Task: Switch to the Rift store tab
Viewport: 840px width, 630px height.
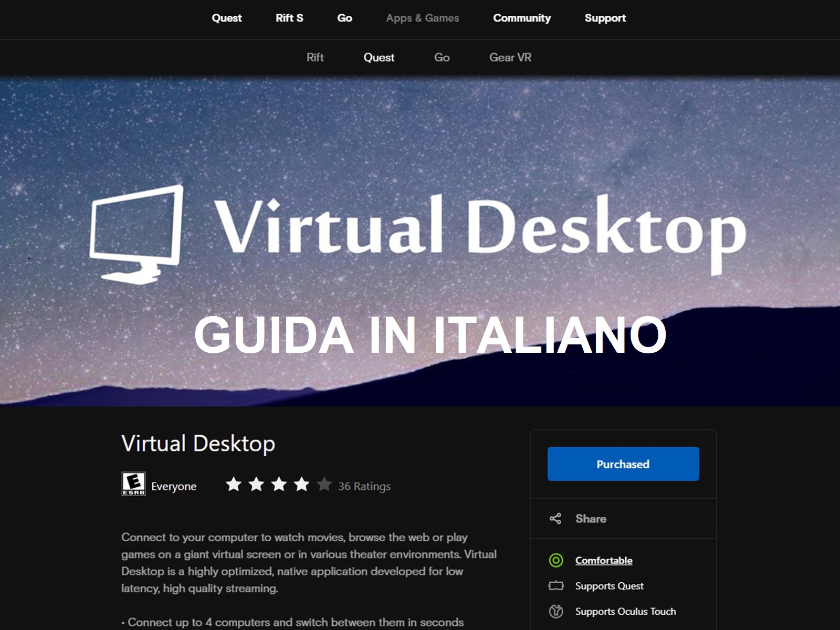Action: (315, 57)
